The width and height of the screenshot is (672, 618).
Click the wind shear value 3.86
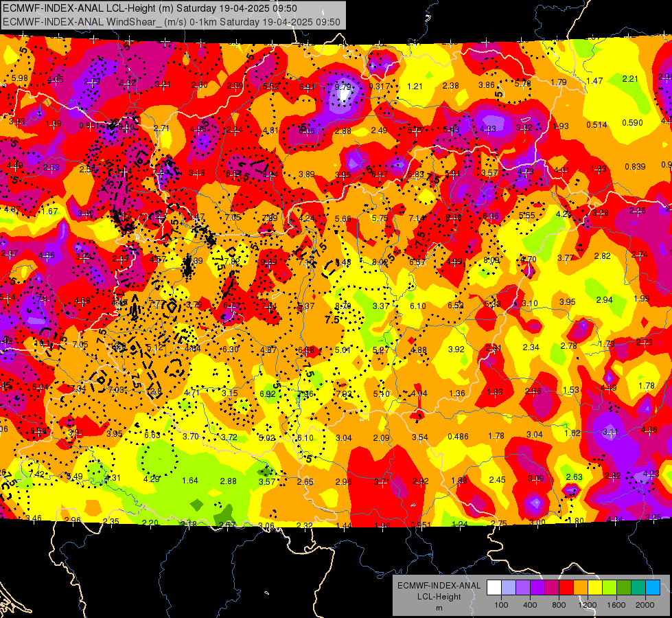coord(487,85)
